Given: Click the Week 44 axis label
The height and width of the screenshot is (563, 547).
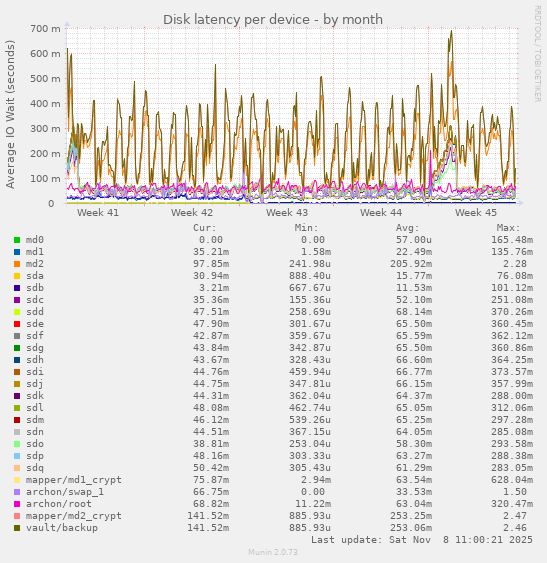Looking at the screenshot, I should tap(381, 213).
